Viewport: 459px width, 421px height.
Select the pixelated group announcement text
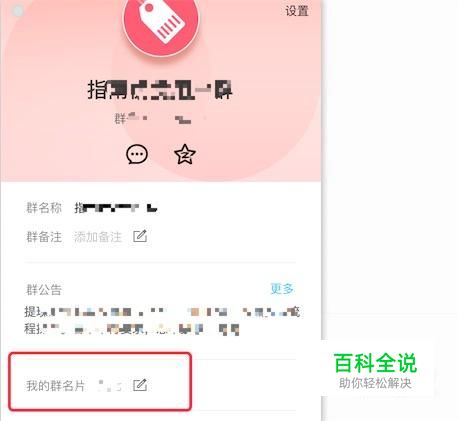click(x=162, y=320)
